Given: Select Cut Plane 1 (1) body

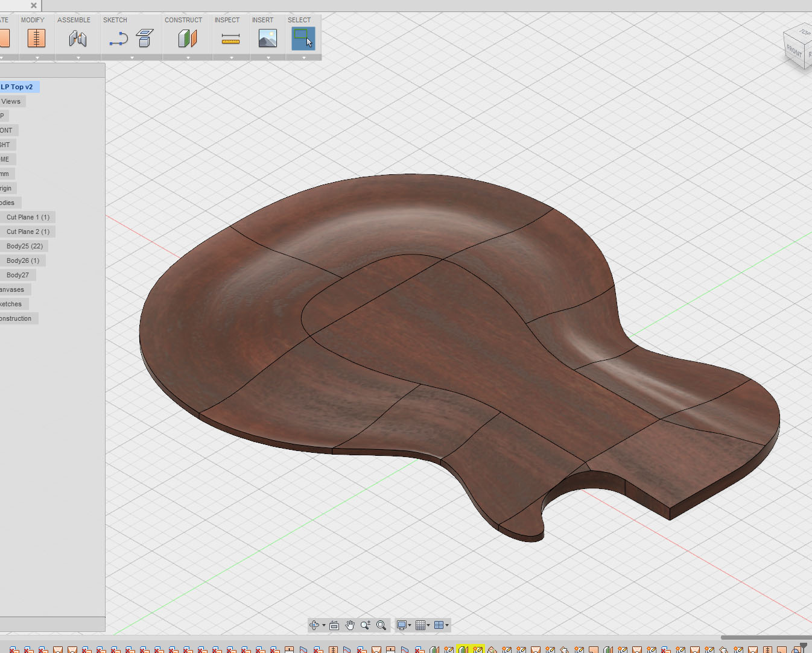Looking at the screenshot, I should tap(28, 217).
